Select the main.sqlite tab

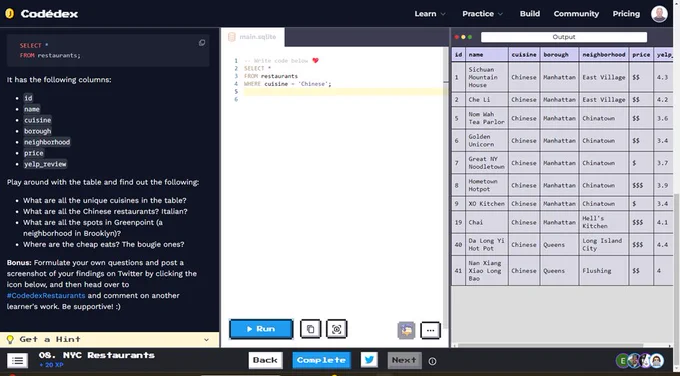tap(253, 37)
